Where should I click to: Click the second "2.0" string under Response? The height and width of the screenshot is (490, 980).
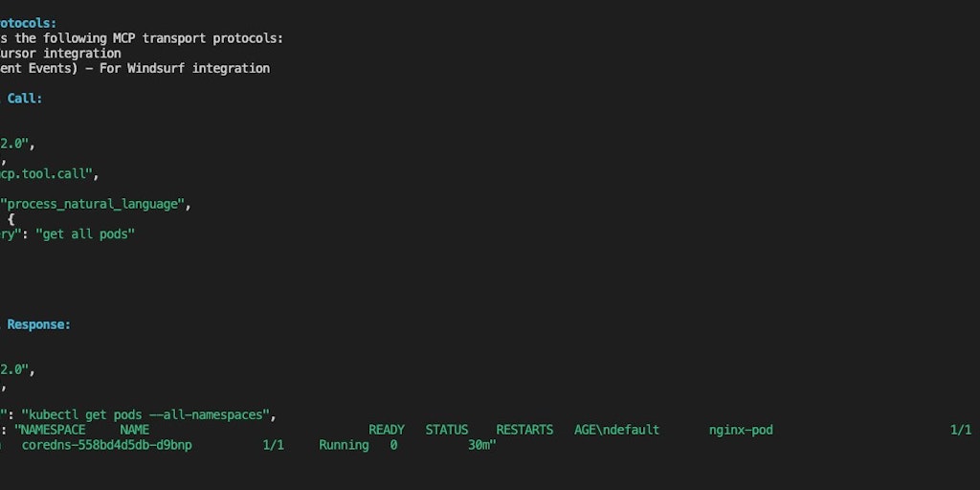coord(17,369)
